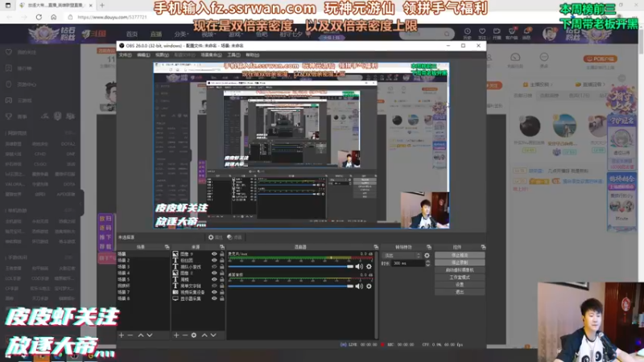The height and width of the screenshot is (362, 644).
Task: Click 工作室模式 button
Action: pyautogui.click(x=460, y=278)
